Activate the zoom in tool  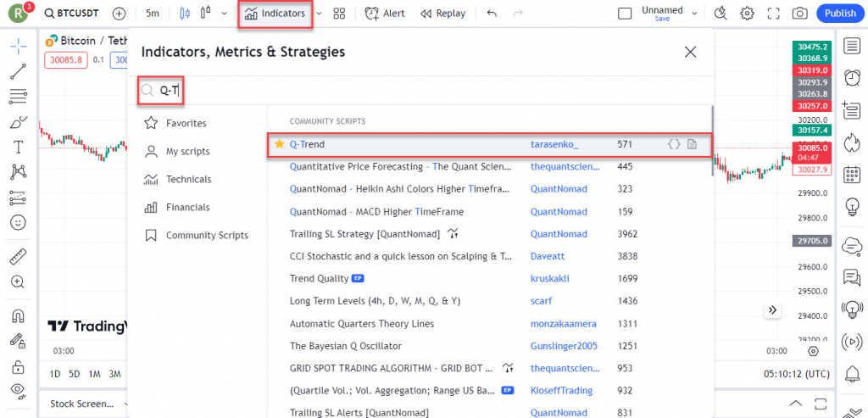click(x=19, y=281)
